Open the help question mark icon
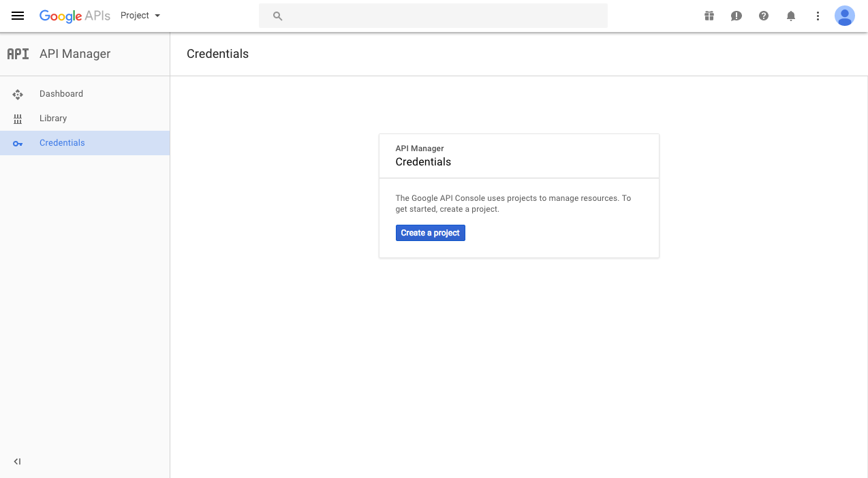868x478 pixels. [764, 16]
